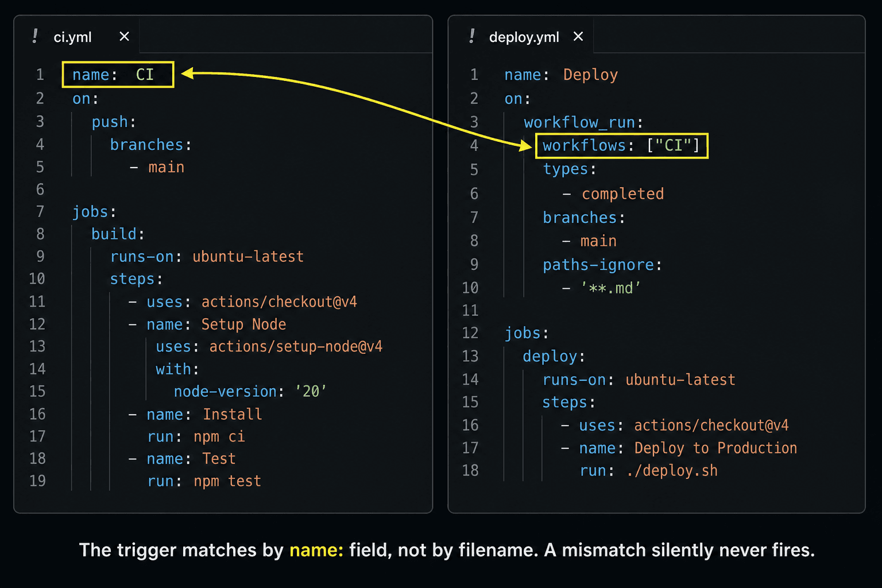This screenshot has width=882, height=588.
Task: Click 'name: CI' on line 1 of ci.yml
Action: pos(113,75)
